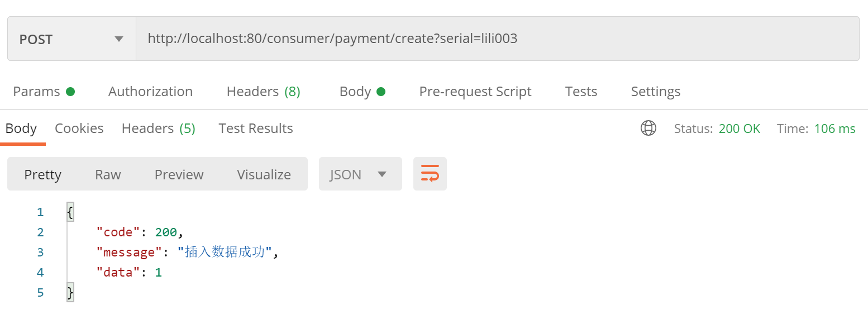The height and width of the screenshot is (314, 868).
Task: Open the Pre-request Script tab
Action: coord(475,91)
